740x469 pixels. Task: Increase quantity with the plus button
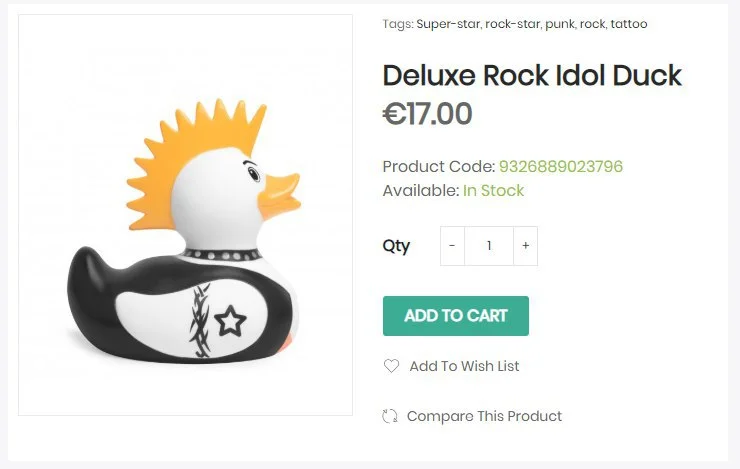tap(526, 246)
